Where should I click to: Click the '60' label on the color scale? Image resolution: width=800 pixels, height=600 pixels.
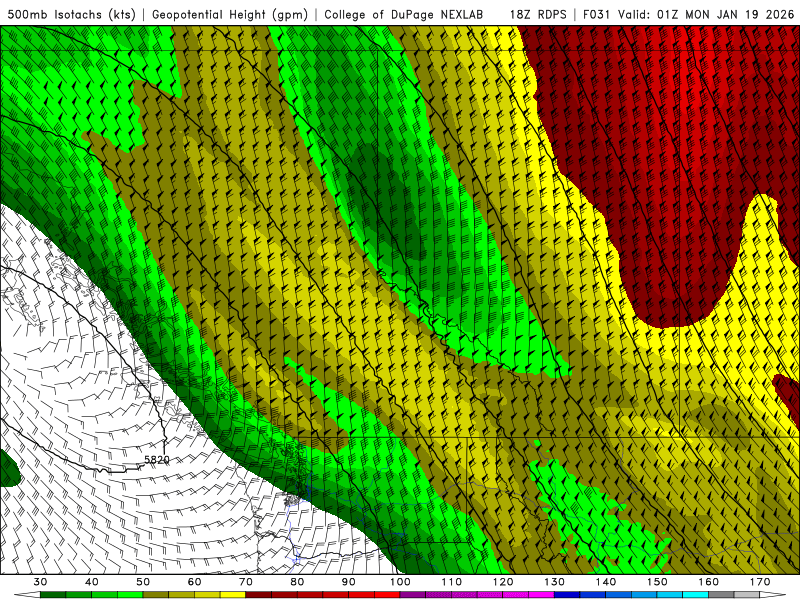point(194,582)
